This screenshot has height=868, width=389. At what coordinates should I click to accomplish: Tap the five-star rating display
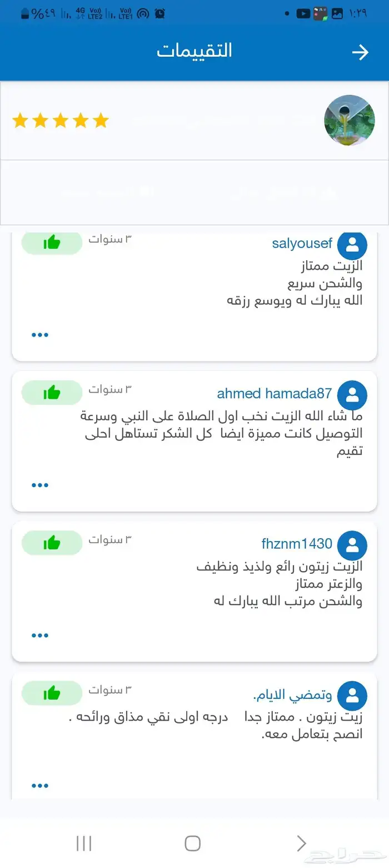coord(61,120)
